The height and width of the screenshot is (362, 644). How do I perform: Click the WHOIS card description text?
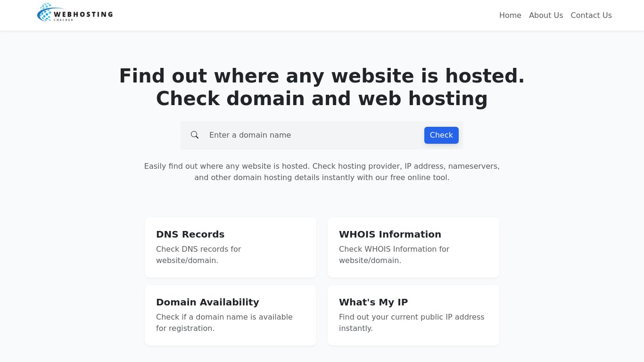click(x=394, y=255)
